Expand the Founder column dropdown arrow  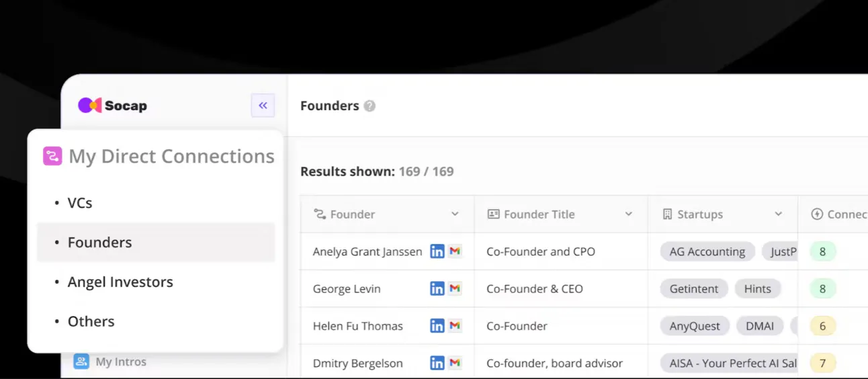[x=455, y=214]
